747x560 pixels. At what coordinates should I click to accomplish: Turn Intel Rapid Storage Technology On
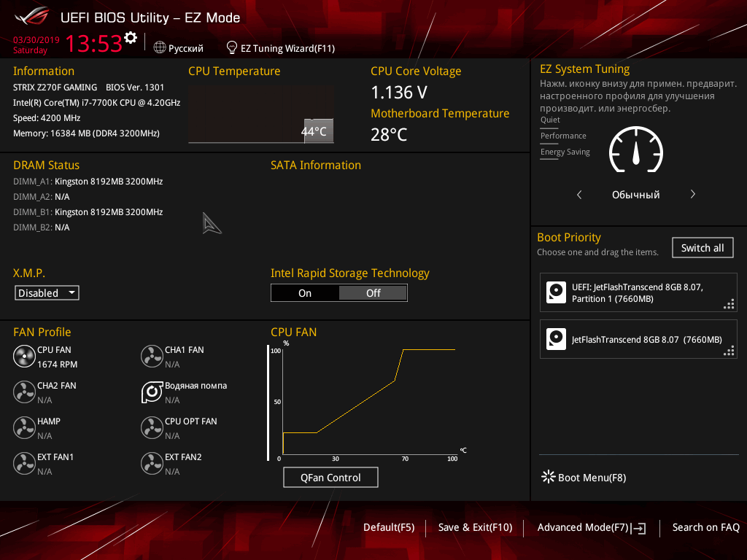[x=305, y=293]
